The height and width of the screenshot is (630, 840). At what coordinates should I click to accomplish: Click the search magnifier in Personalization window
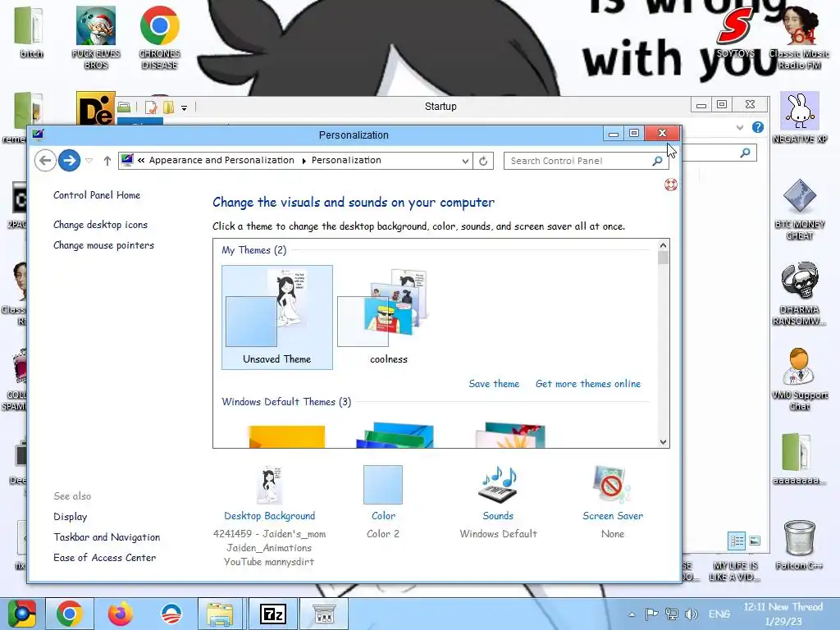[657, 161]
